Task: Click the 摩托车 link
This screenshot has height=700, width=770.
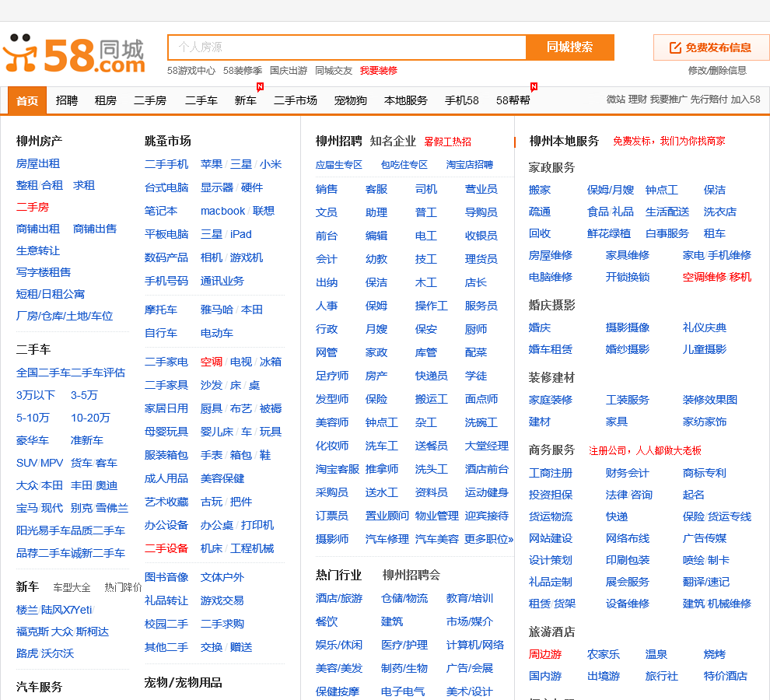Action: pyautogui.click(x=160, y=310)
